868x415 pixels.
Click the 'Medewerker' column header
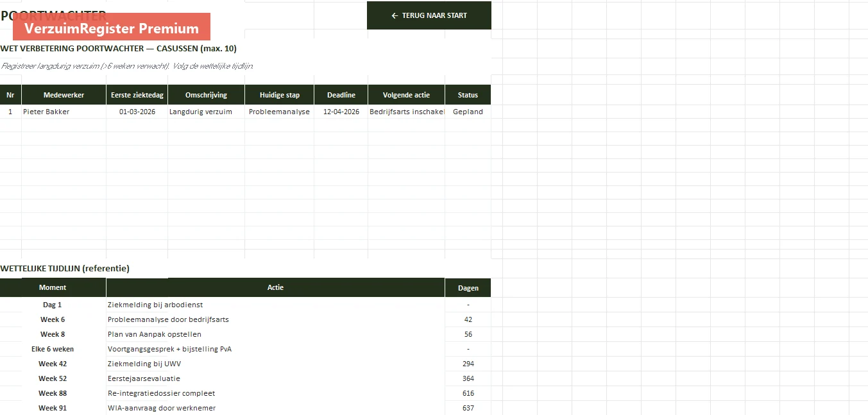tap(64, 95)
